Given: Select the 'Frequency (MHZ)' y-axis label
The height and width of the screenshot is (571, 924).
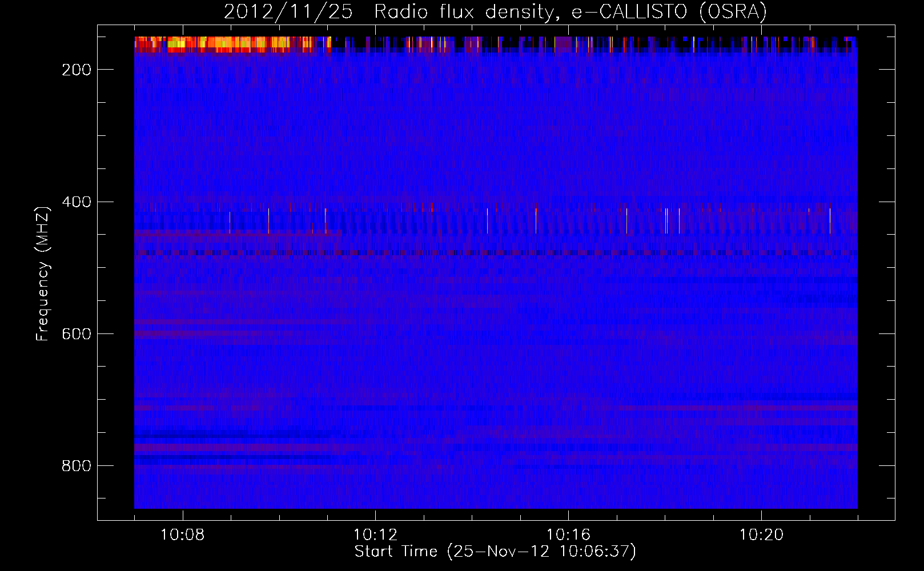Looking at the screenshot, I should tap(43, 274).
